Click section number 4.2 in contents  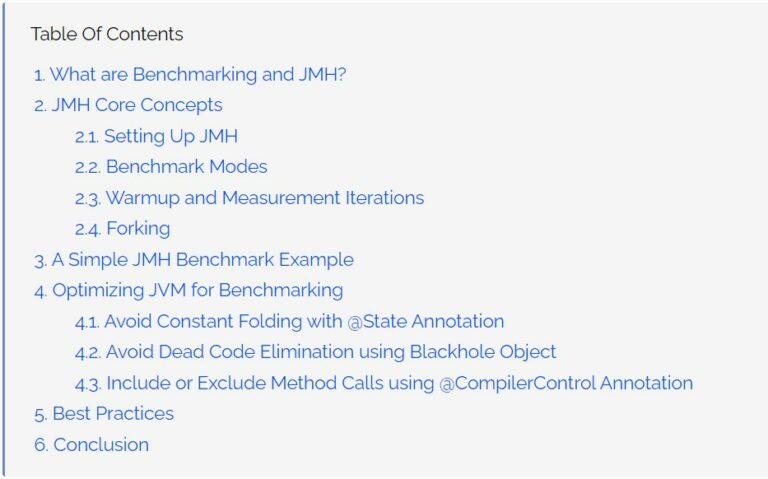coord(88,353)
